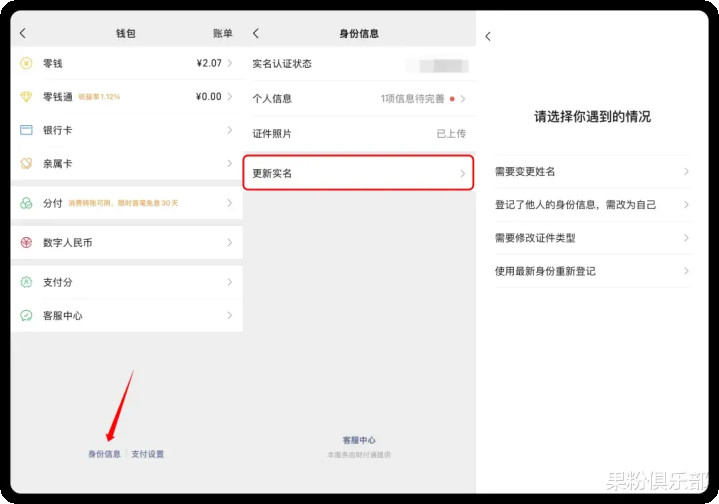Viewport: 719px width, 504px height.
Task: Open 支付分 entry
Action: pos(127,282)
